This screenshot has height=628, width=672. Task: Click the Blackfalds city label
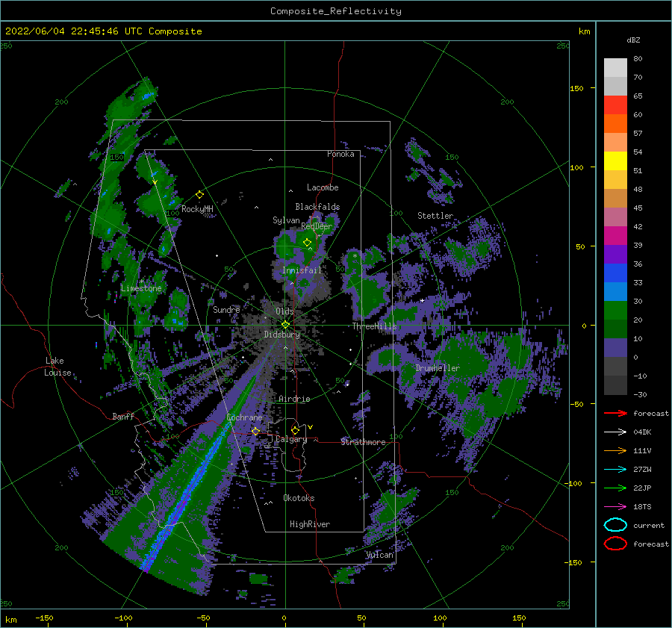(x=317, y=207)
